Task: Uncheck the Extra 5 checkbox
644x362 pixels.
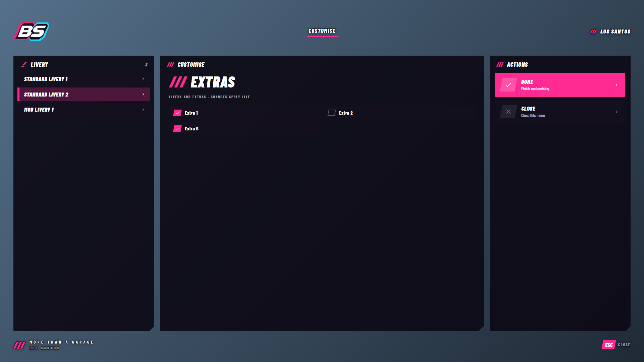Action: pyautogui.click(x=177, y=129)
